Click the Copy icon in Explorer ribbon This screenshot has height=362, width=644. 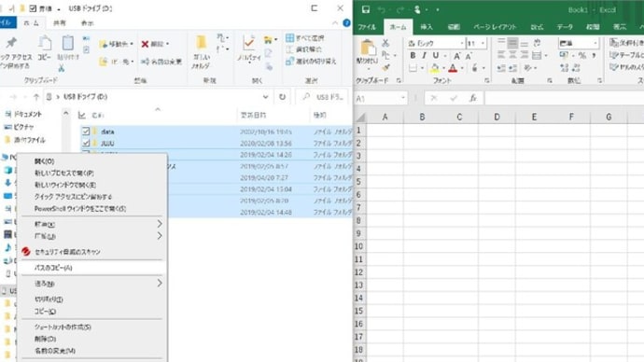click(45, 43)
